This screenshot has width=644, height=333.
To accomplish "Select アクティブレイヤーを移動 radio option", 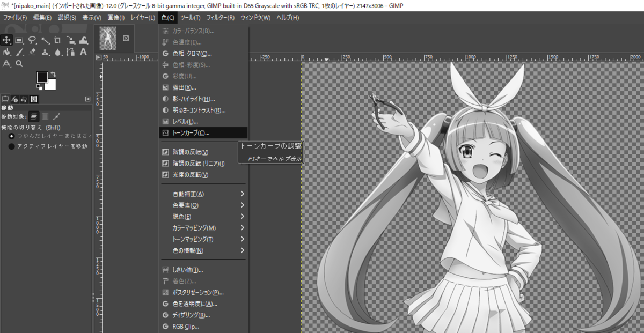I will 11,145.
